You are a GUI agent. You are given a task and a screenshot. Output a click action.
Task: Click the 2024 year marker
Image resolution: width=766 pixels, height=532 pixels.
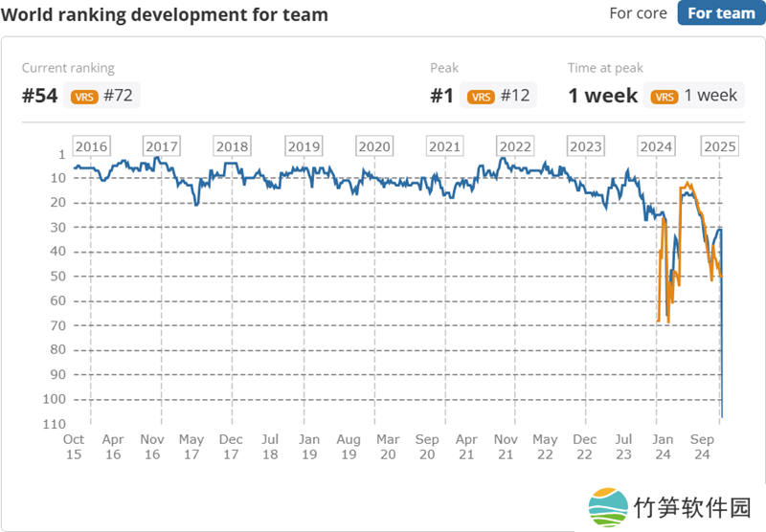(656, 146)
